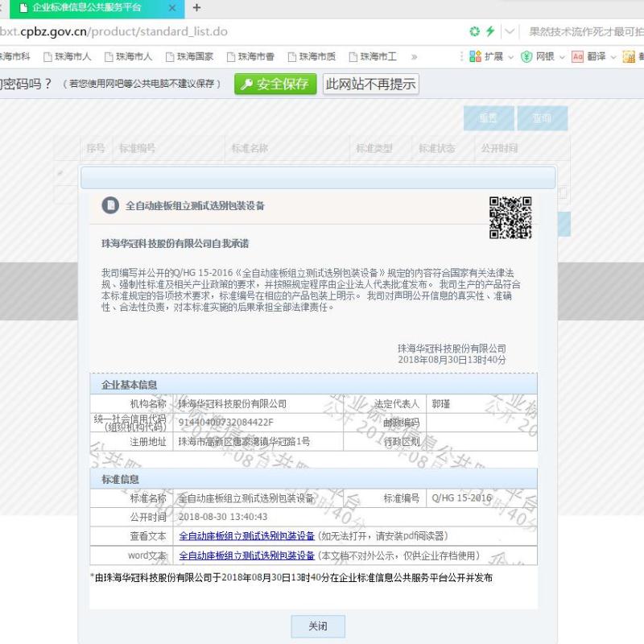Click the 公开时间 value 2018-08-30 13:40:43
Viewport: 644px width, 644px height.
(223, 517)
